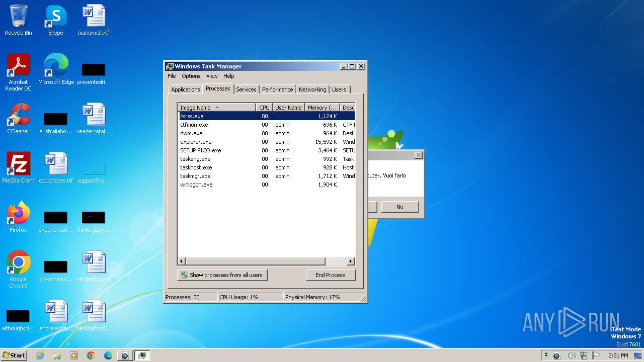Viewport: 644px width, 362px height.
Task: Launch Microsoft Edge desktop shortcut
Action: click(56, 69)
